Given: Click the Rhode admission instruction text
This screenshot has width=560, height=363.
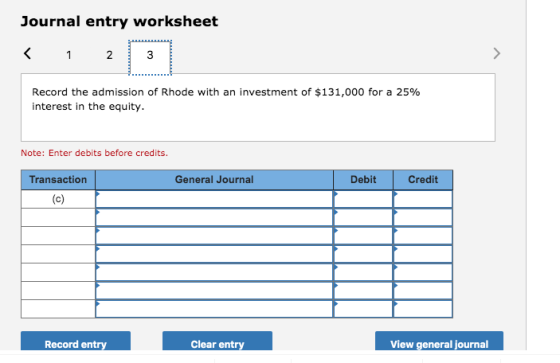Looking at the screenshot, I should pos(226,99).
